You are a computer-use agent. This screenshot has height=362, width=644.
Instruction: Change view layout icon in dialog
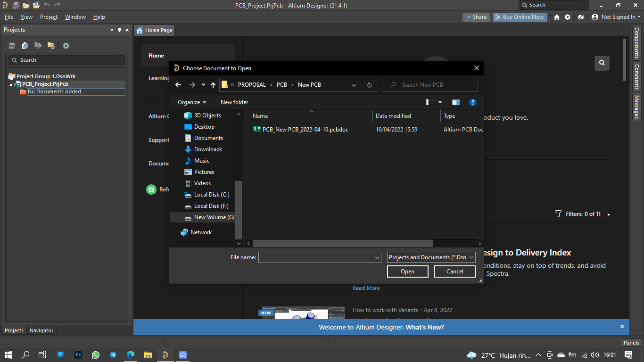point(430,102)
